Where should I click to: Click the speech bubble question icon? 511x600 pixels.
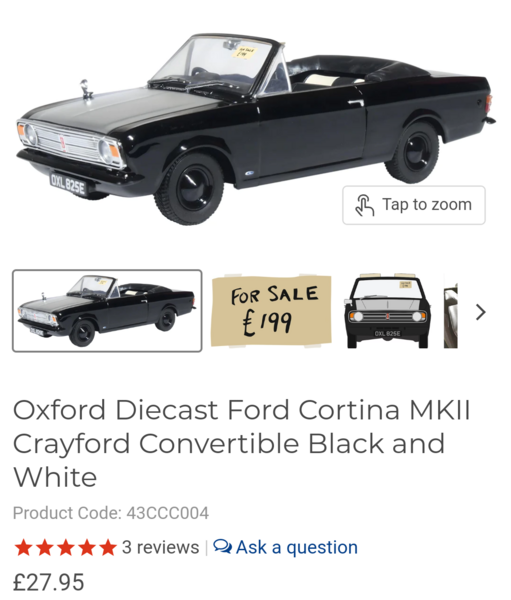(222, 546)
